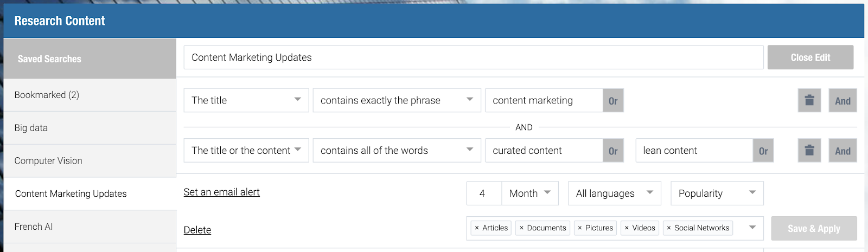The height and width of the screenshot is (252, 868).
Task: Remove the Articles tag
Action: click(x=477, y=228)
